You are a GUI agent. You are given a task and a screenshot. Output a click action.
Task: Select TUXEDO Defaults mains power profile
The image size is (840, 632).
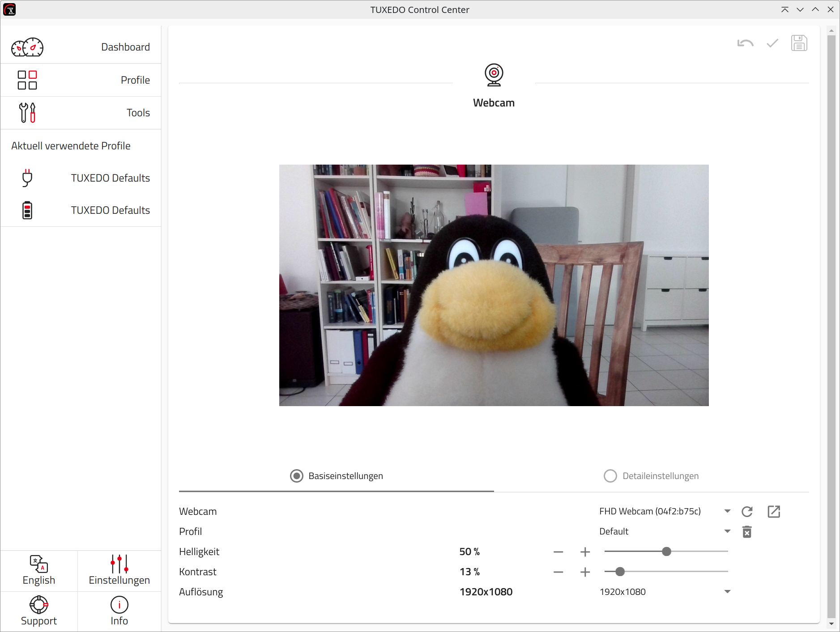point(81,178)
